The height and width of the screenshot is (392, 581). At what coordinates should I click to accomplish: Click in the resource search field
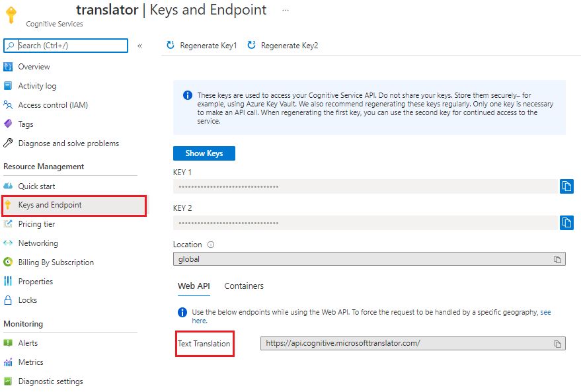tap(66, 46)
